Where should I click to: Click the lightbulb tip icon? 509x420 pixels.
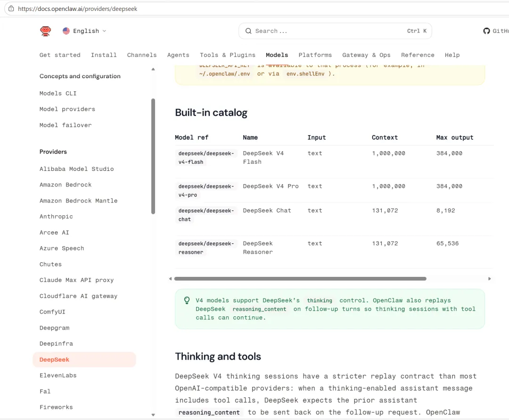(187, 300)
